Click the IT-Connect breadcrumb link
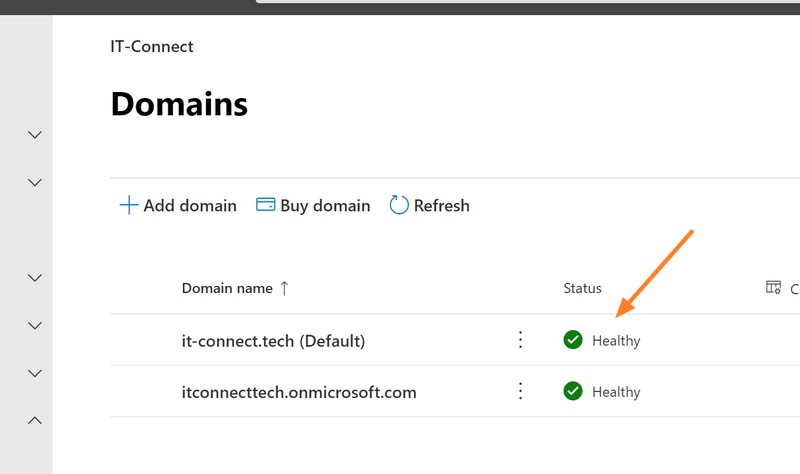 (x=152, y=46)
